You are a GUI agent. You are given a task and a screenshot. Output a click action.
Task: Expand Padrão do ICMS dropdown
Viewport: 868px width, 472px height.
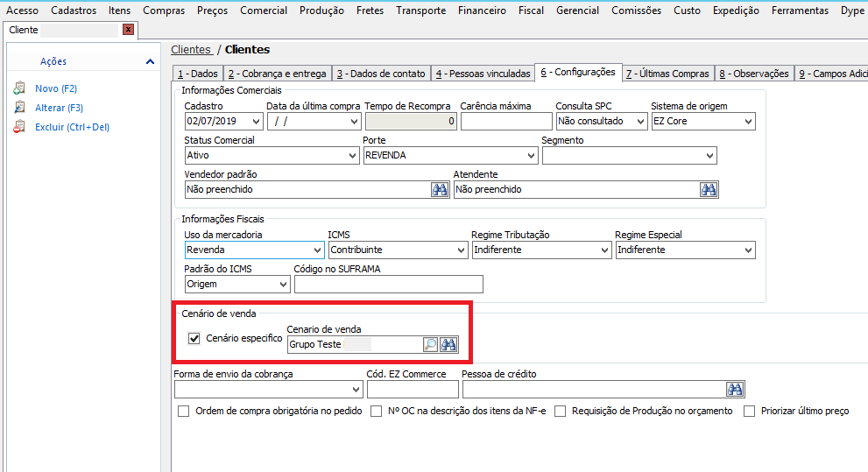tap(283, 285)
